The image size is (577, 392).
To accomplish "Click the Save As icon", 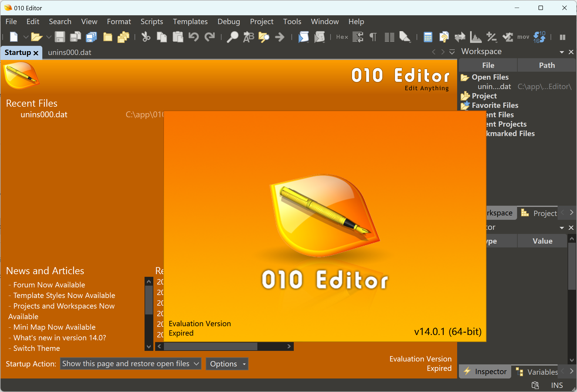I will click(x=76, y=37).
